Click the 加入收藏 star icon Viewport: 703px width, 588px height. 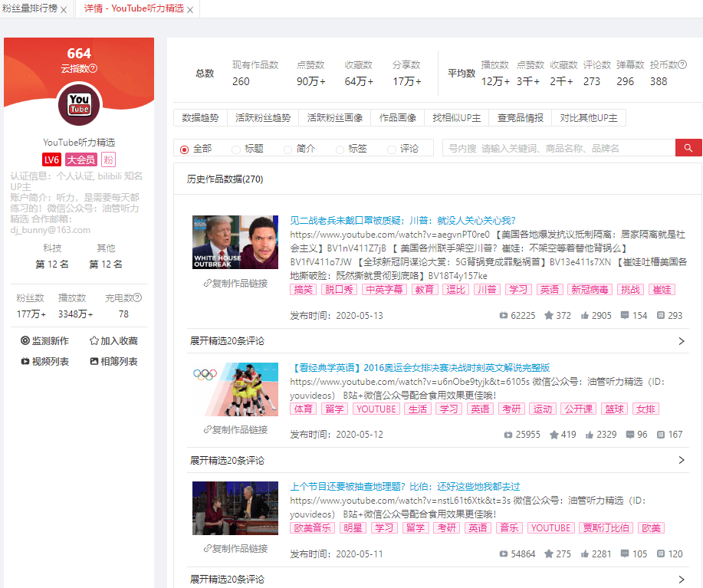coord(94,340)
